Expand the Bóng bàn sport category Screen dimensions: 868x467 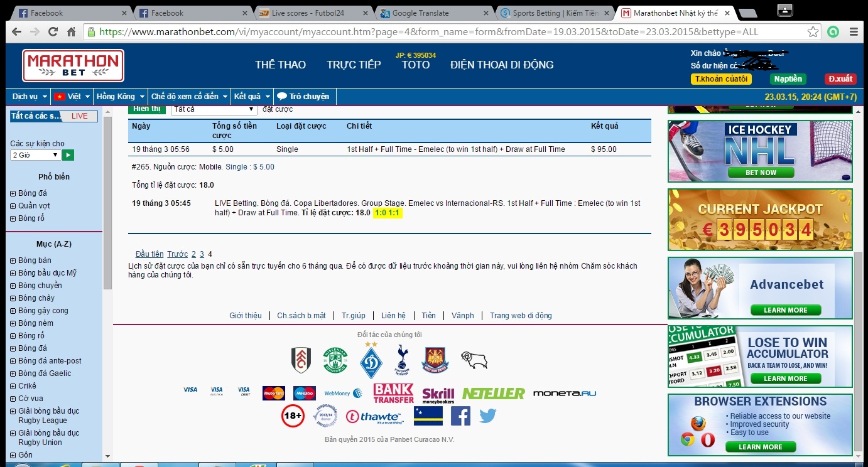[13, 260]
